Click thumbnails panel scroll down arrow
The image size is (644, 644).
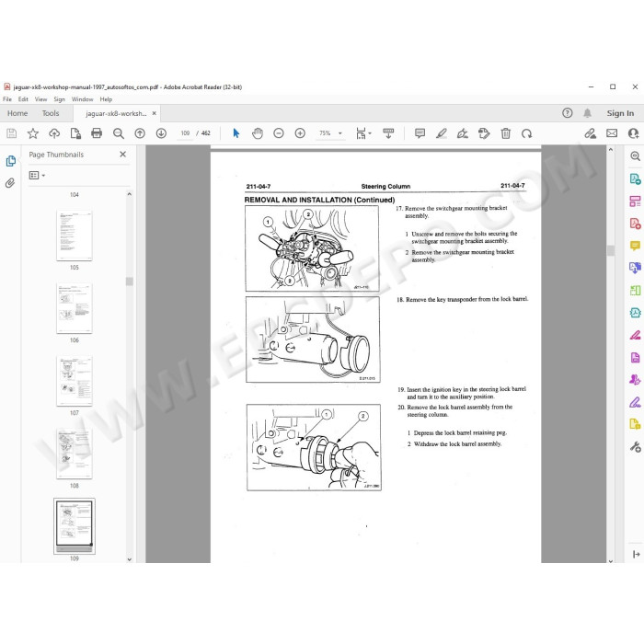[x=130, y=559]
